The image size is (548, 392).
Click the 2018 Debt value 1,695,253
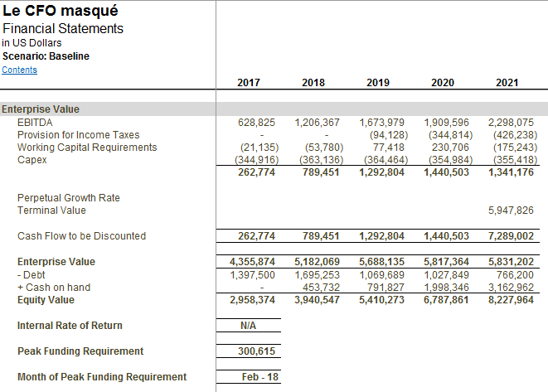coord(318,274)
